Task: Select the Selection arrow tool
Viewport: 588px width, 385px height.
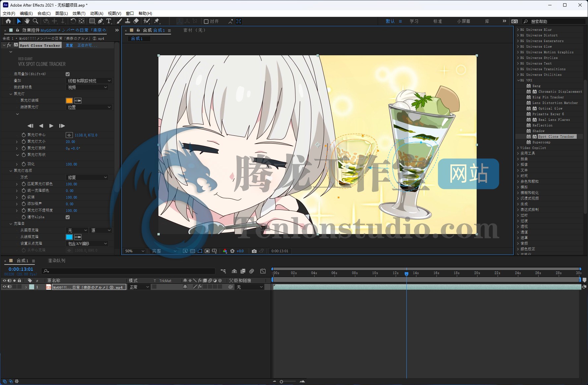Action: pos(19,21)
